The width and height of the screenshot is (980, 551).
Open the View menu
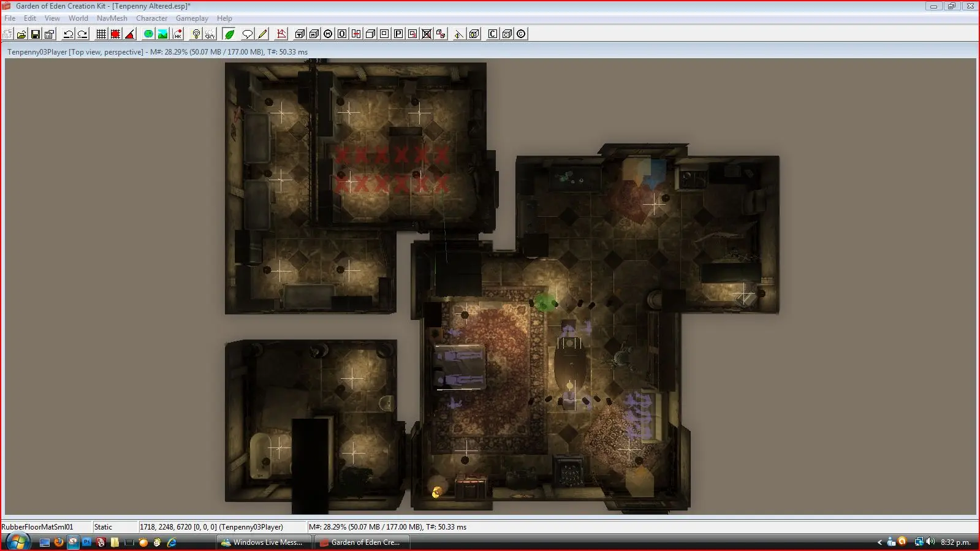(x=52, y=18)
